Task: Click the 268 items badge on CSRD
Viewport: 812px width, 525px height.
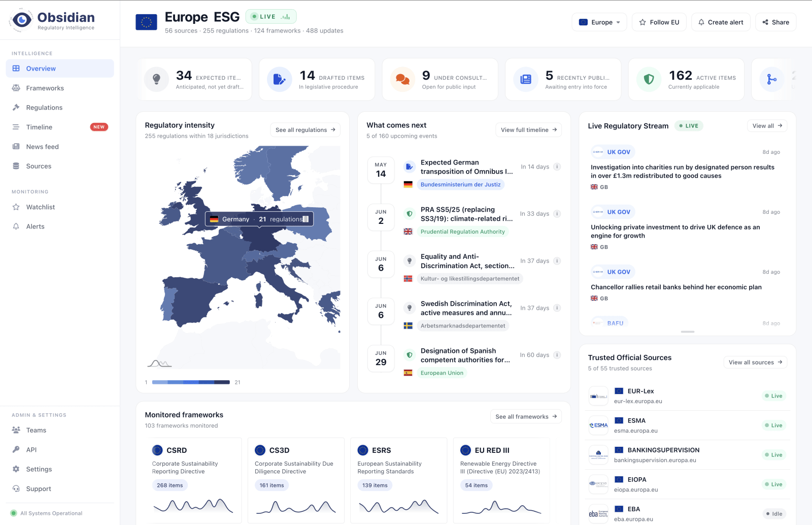Action: click(x=170, y=485)
